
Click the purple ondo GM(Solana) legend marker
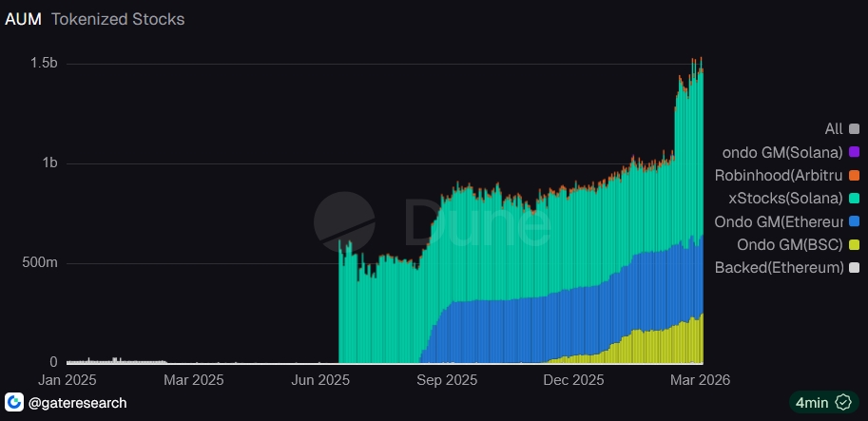click(x=853, y=152)
